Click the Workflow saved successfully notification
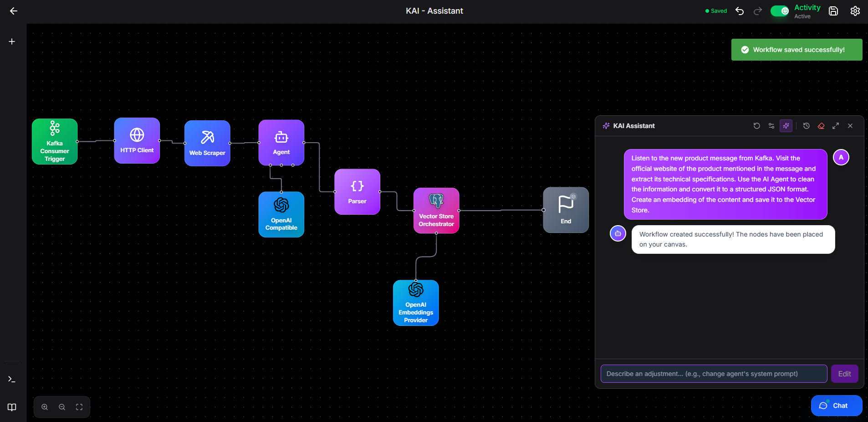 tap(797, 50)
